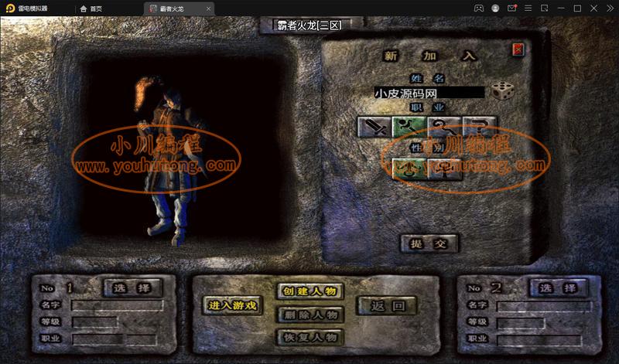619x364 pixels.
Task: Select the highlighted green mage class icon
Action: pos(409,127)
